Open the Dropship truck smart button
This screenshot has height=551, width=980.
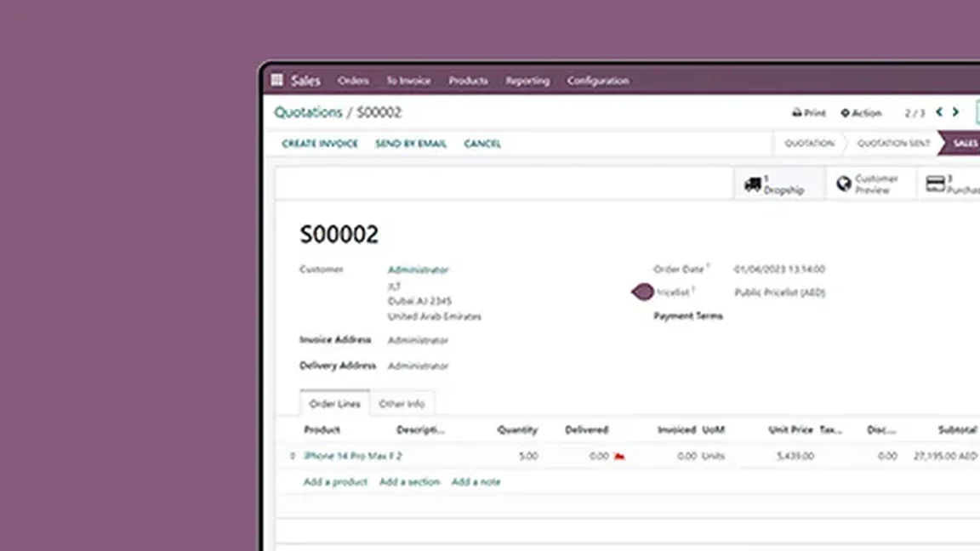[778, 185]
